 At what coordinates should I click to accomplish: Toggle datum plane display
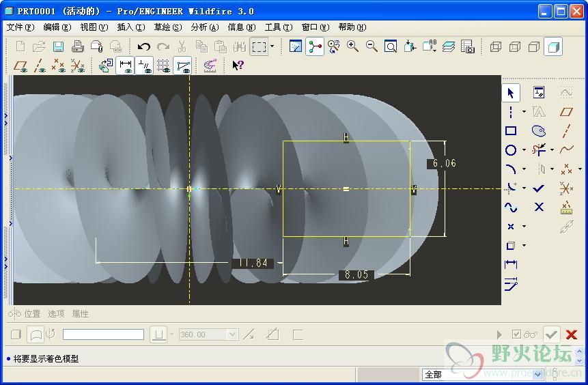(x=20, y=66)
